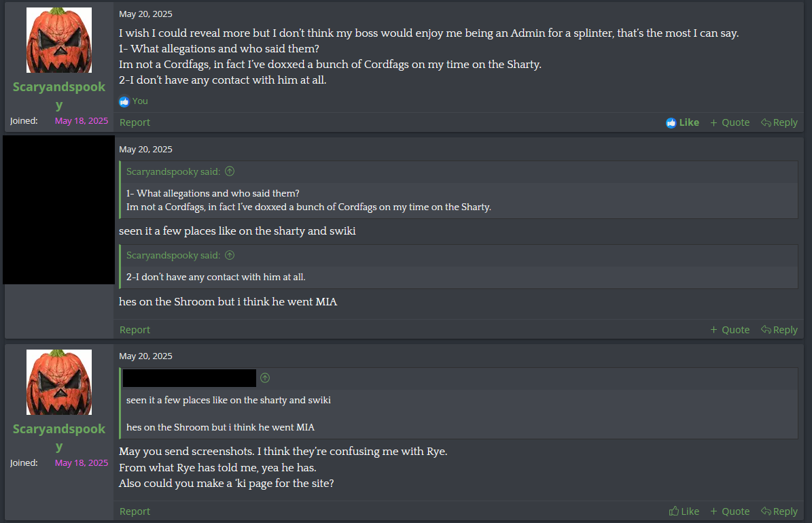Click the "Scaryandspooky said:" quote header link

pyautogui.click(x=173, y=172)
